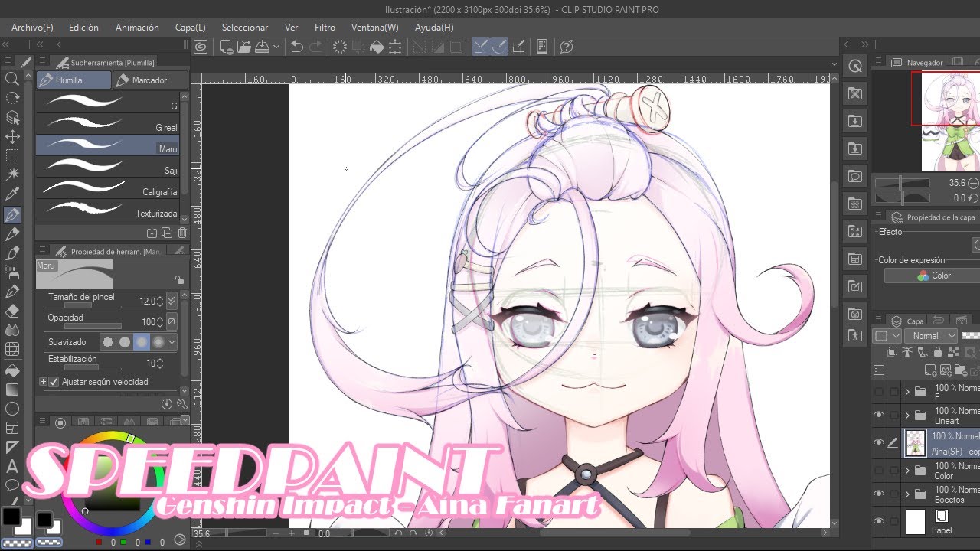This screenshot has height=551, width=980.
Task: Expand Ajustar según velocidad options
Action: pyautogui.click(x=43, y=382)
